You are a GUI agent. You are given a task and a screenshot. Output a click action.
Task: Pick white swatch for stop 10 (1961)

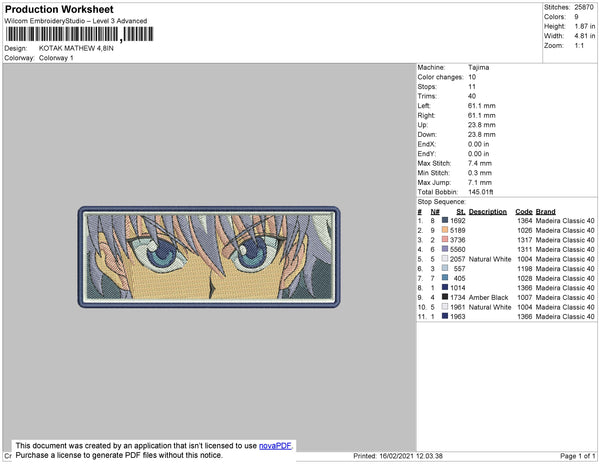coord(445,306)
